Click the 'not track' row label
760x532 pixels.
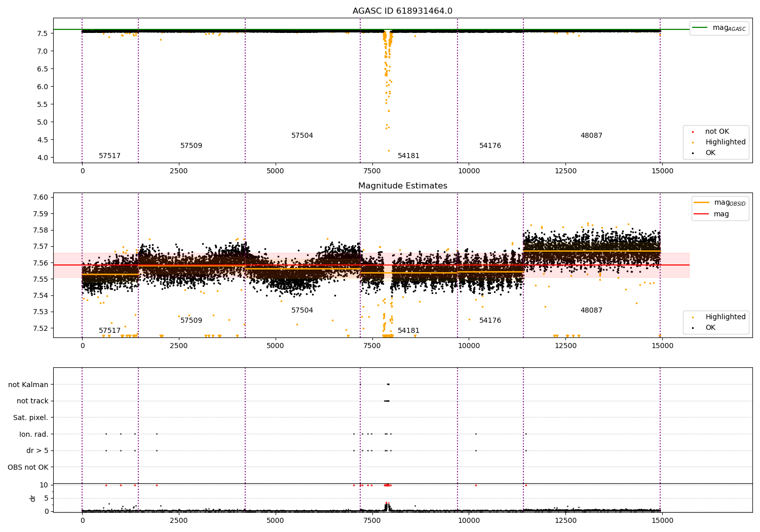point(32,401)
